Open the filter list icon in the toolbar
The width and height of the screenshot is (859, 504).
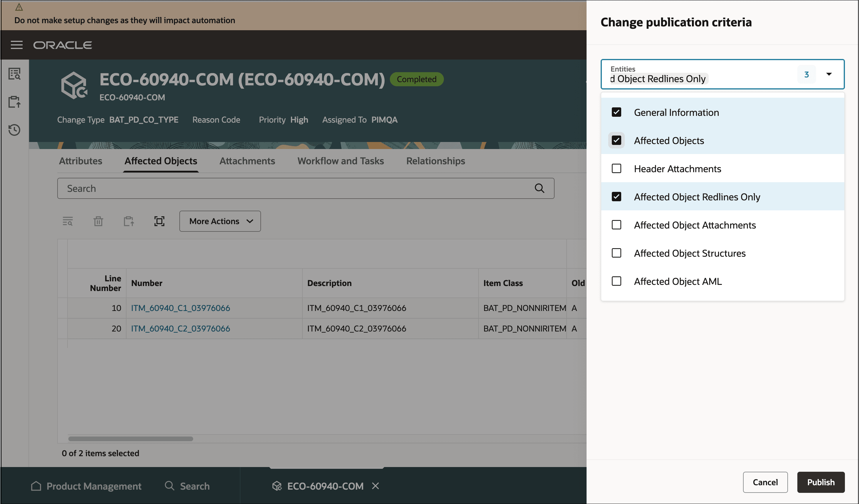pos(68,221)
